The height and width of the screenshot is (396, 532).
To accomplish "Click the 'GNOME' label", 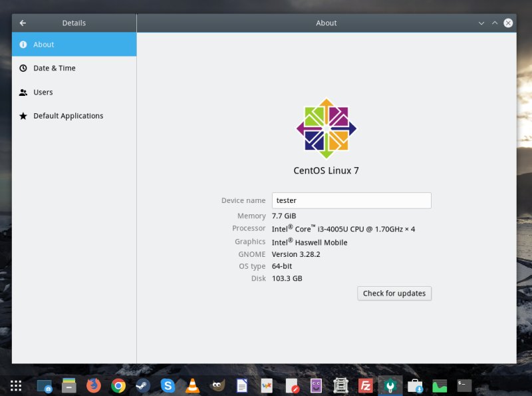I will [252, 254].
